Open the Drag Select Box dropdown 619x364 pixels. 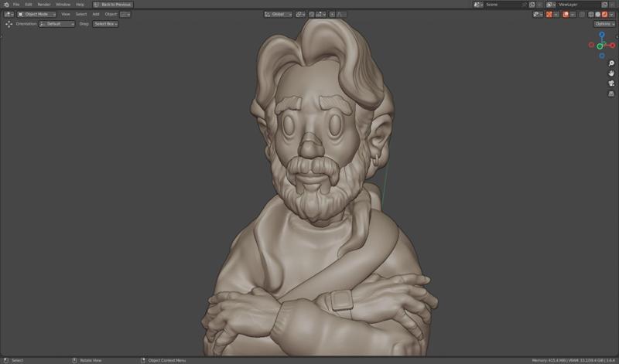click(x=105, y=24)
